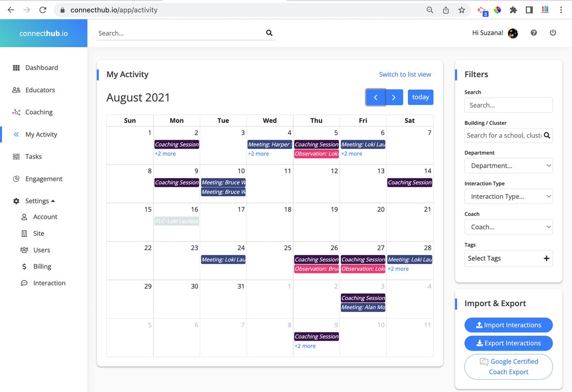Image resolution: width=572 pixels, height=392 pixels.
Task: Expand the Interaction Type dropdown
Action: [508, 196]
